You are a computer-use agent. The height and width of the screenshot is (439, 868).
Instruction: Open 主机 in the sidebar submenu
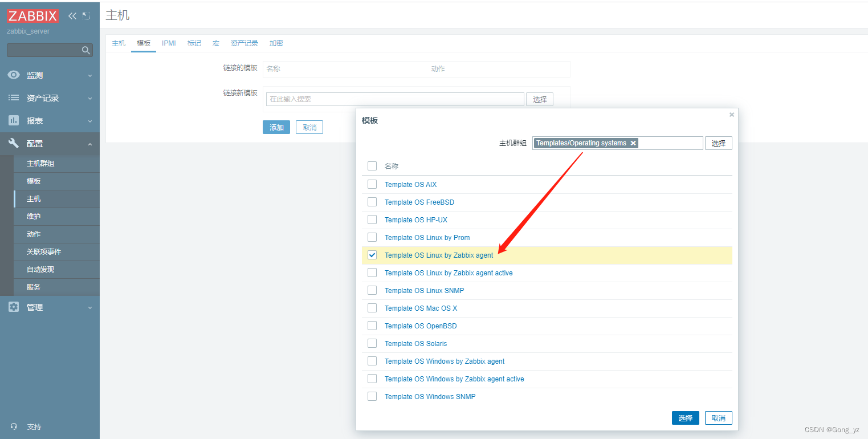(x=56, y=199)
